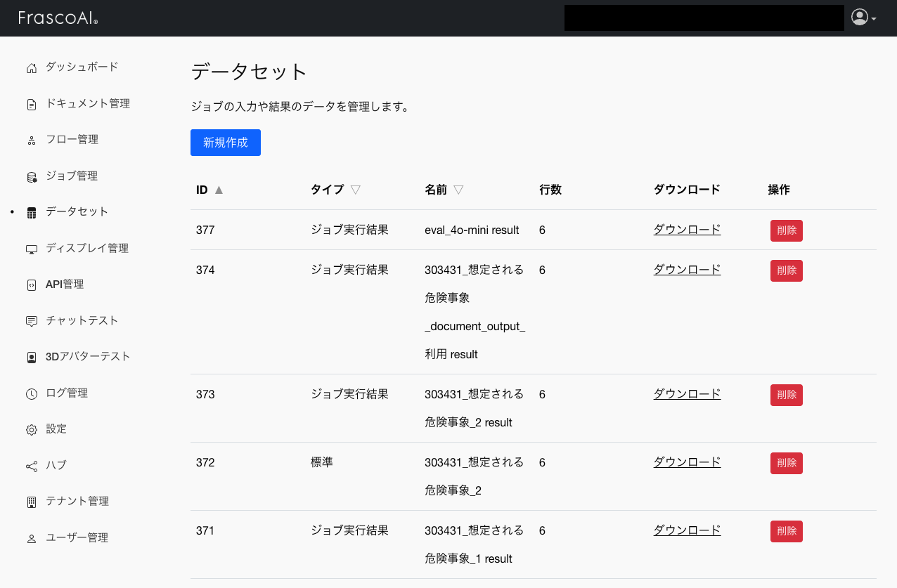
Task: Select ID cell 374
Action: tap(205, 270)
